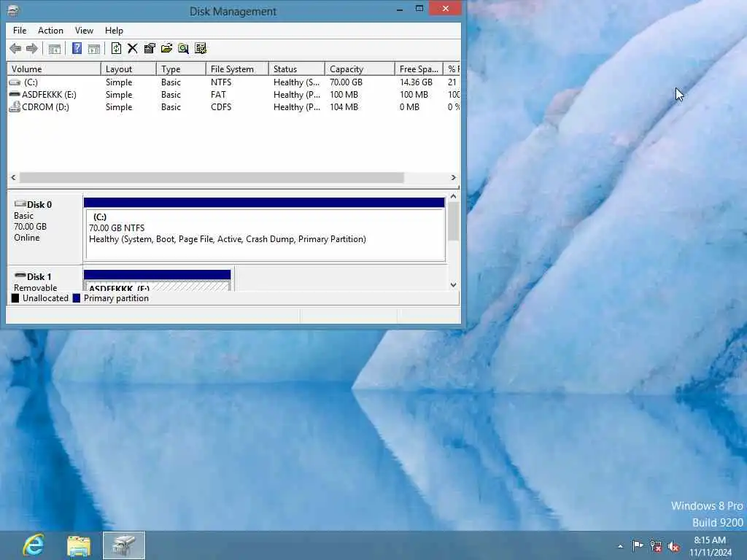Click the disk pane scroll down arrow
747x560 pixels.
coord(453,285)
